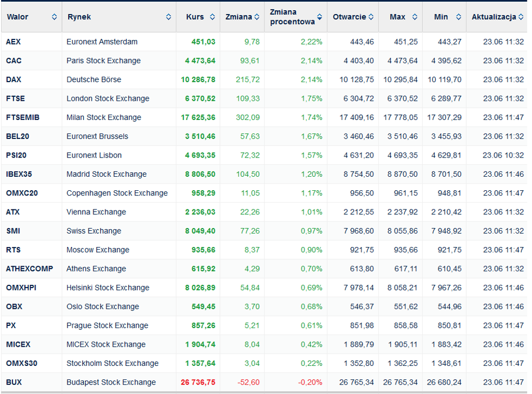Viewport: 532px width, 394px height.
Task: Open the SMI index link
Action: [x=14, y=231]
